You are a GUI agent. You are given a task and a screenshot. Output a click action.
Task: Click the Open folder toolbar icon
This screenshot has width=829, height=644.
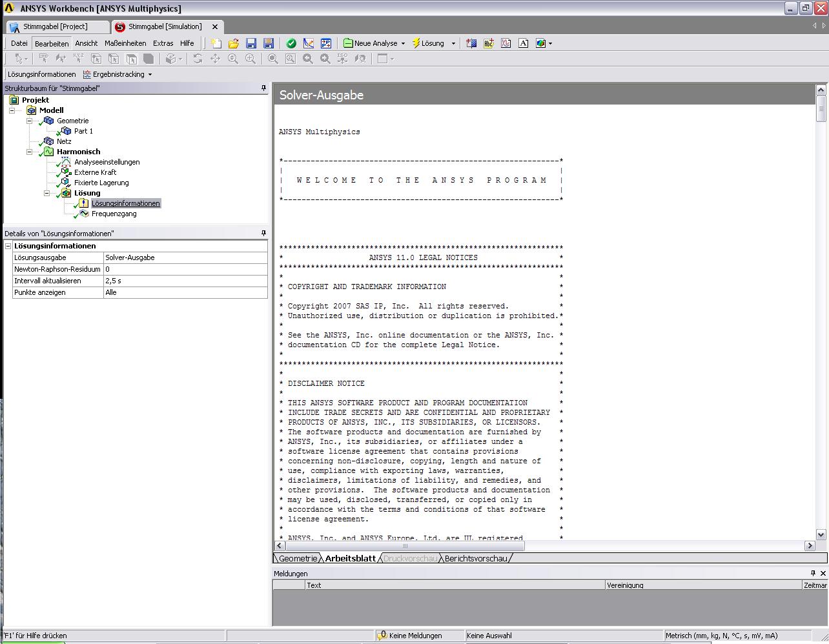(234, 43)
